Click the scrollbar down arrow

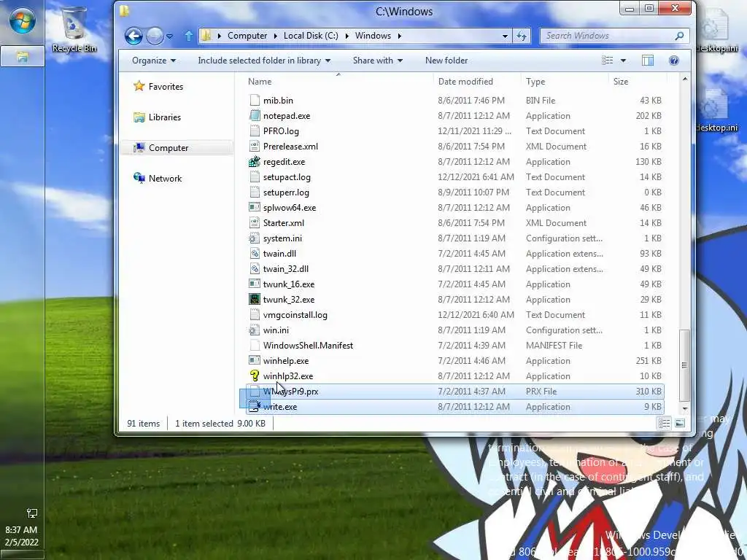pyautogui.click(x=684, y=408)
